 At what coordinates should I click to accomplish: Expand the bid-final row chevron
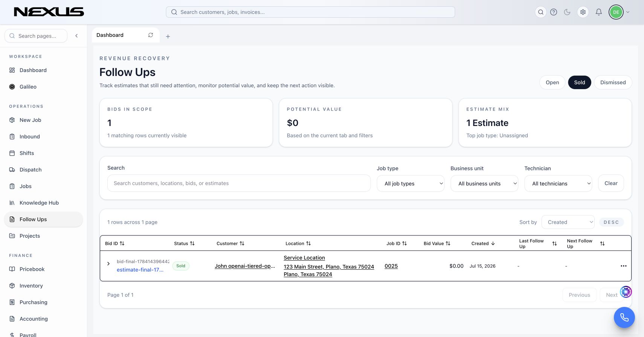108,264
